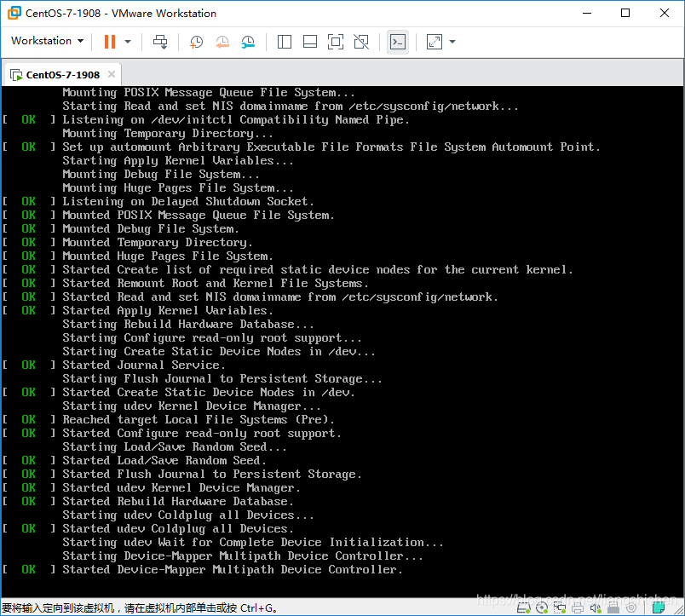
Task: Click inside the VM console display
Action: 342,342
